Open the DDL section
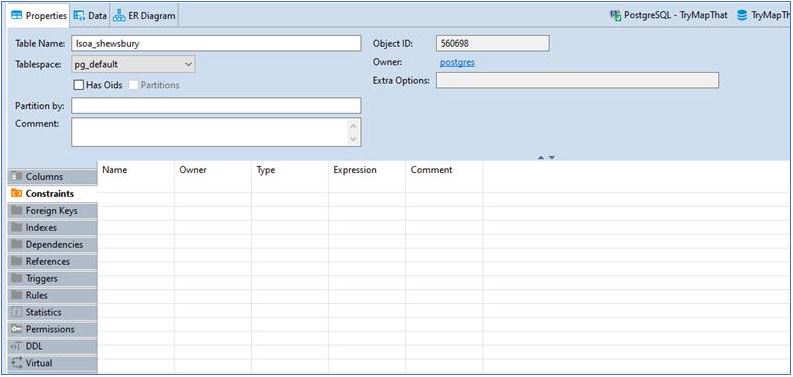The width and height of the screenshot is (793, 377). coord(53,346)
